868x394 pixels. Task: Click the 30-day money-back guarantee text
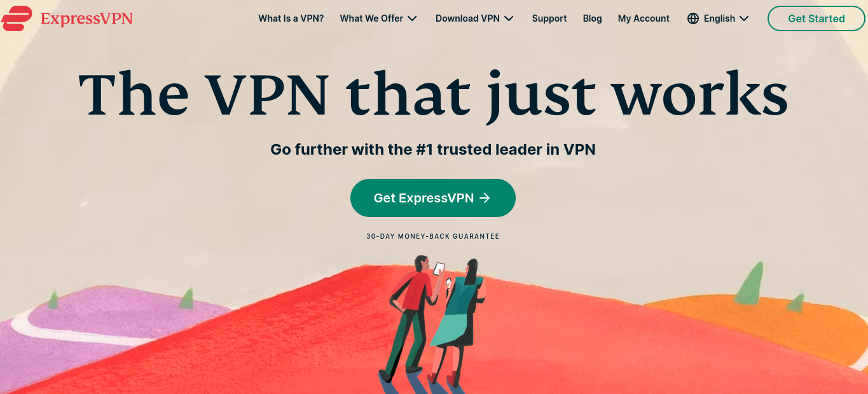(432, 236)
